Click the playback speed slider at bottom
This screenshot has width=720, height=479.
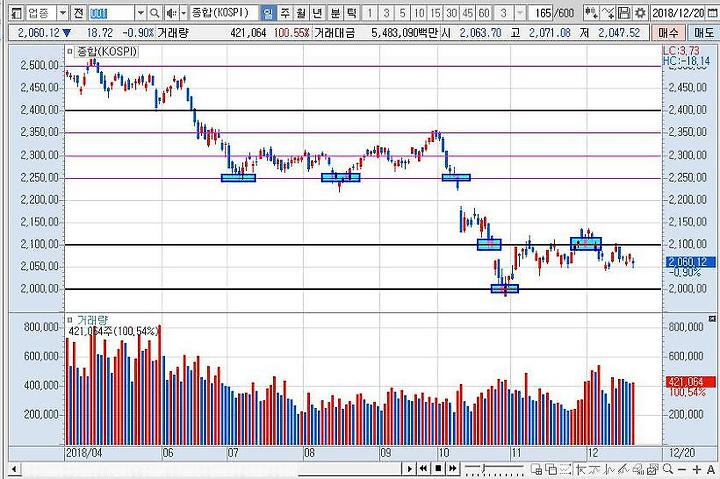[x=494, y=468]
